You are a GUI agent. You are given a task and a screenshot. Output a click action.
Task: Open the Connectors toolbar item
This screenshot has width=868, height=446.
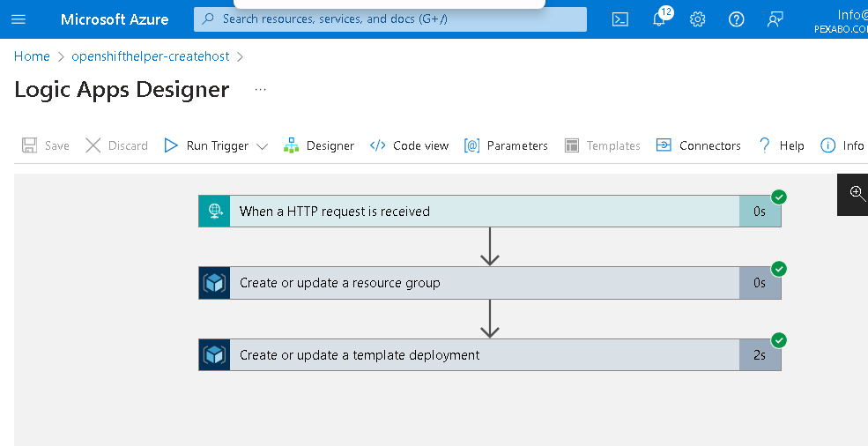coord(699,145)
